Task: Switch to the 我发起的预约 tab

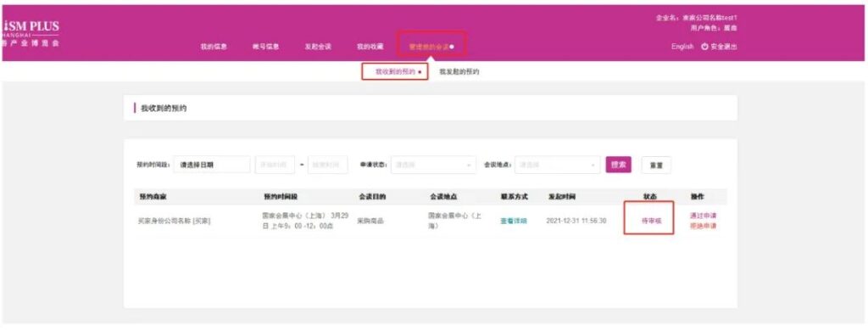Action: tap(459, 71)
